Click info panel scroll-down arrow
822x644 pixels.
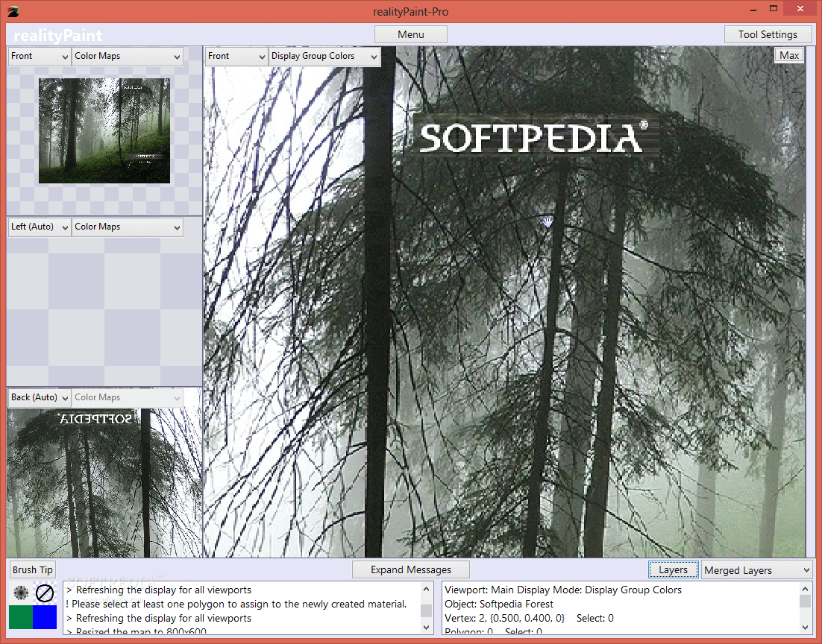tap(806, 627)
